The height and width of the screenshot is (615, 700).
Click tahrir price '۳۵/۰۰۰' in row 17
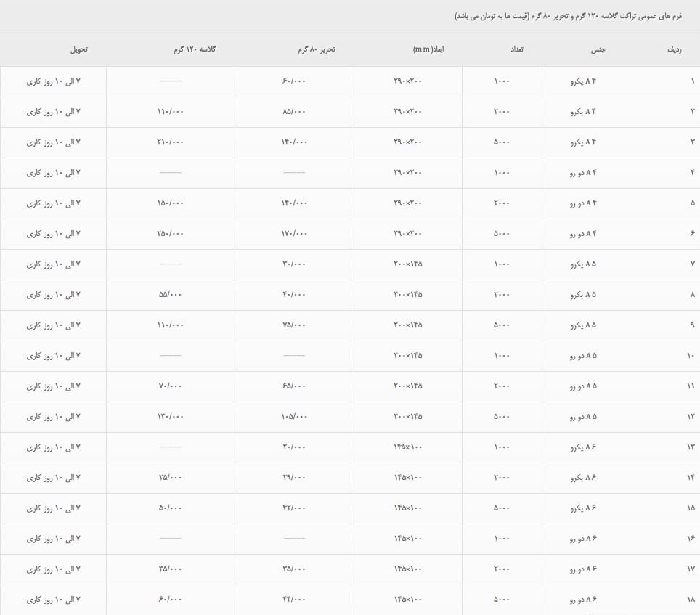[294, 569]
